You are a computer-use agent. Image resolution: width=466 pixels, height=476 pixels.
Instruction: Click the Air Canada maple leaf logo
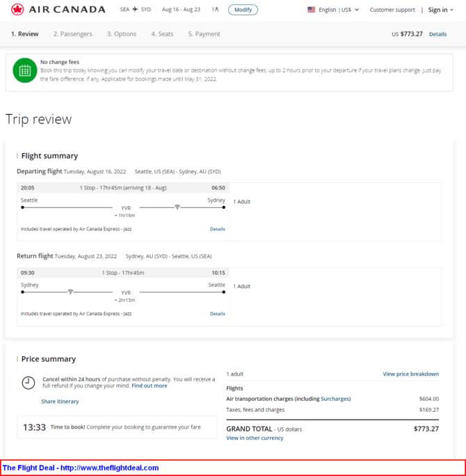click(17, 10)
